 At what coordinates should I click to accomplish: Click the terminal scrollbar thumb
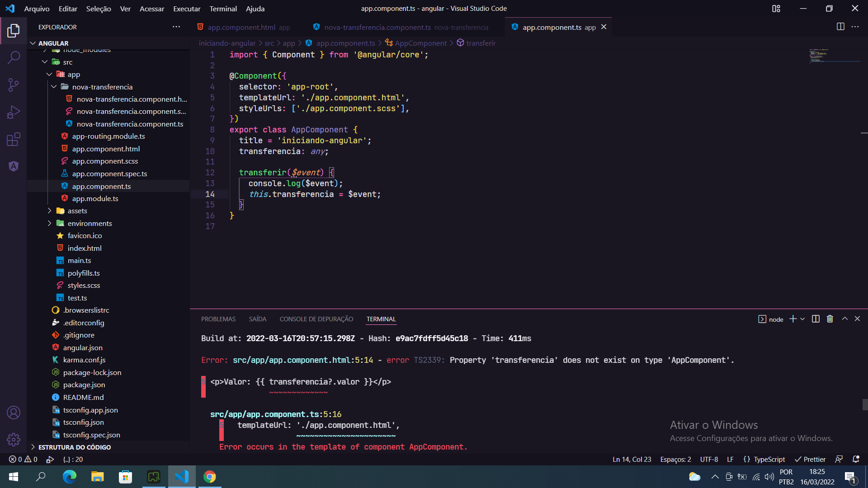865,404
